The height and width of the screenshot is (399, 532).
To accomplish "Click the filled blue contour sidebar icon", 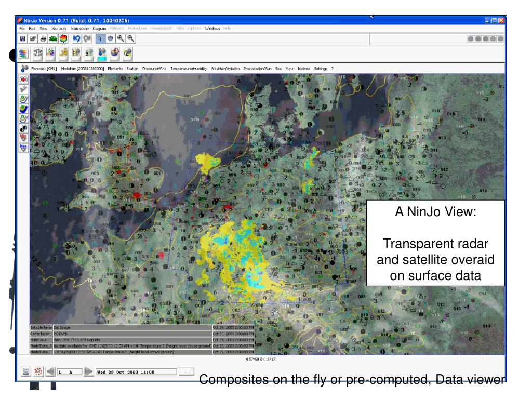I will 23,109.
